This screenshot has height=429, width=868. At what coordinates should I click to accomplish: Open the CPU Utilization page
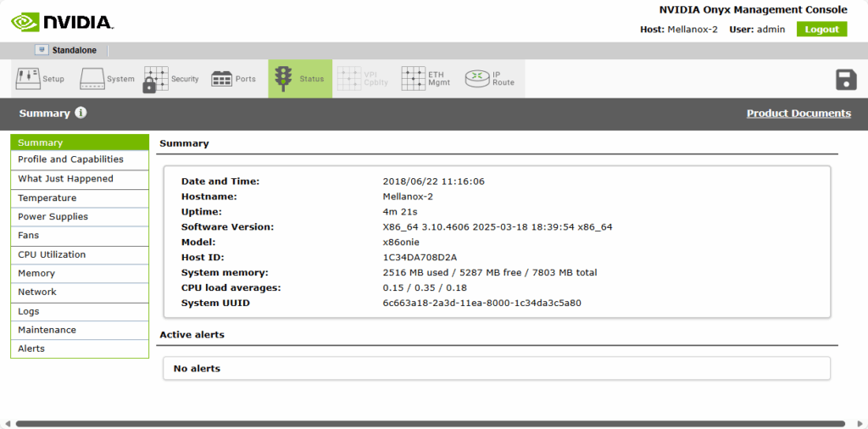[80, 255]
